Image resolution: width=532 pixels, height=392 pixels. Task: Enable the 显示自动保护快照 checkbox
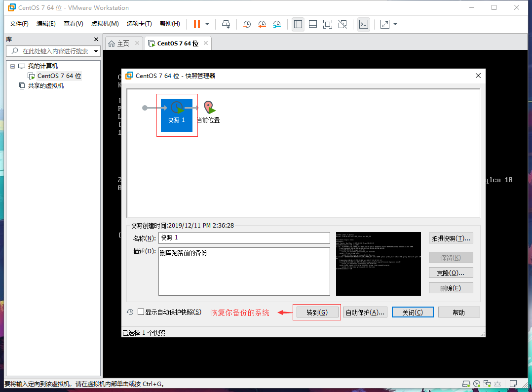pos(141,312)
